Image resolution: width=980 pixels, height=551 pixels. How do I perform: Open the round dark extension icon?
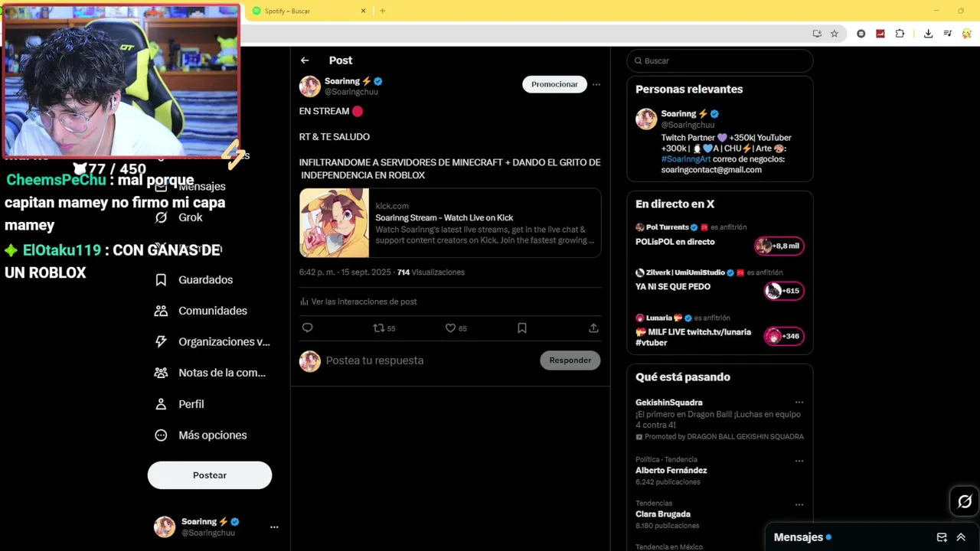coord(861,34)
